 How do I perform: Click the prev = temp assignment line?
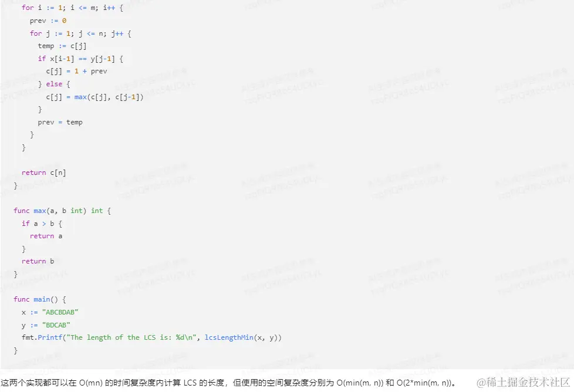tap(60, 121)
